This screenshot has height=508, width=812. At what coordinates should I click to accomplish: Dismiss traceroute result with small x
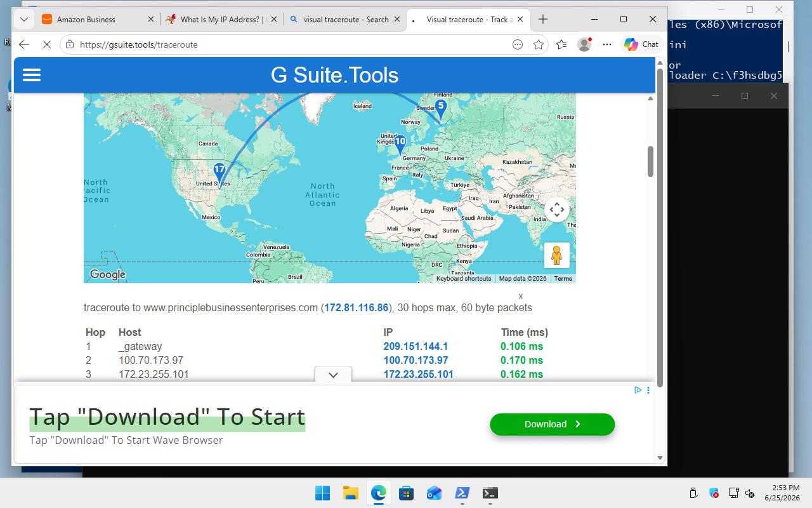[x=521, y=297]
